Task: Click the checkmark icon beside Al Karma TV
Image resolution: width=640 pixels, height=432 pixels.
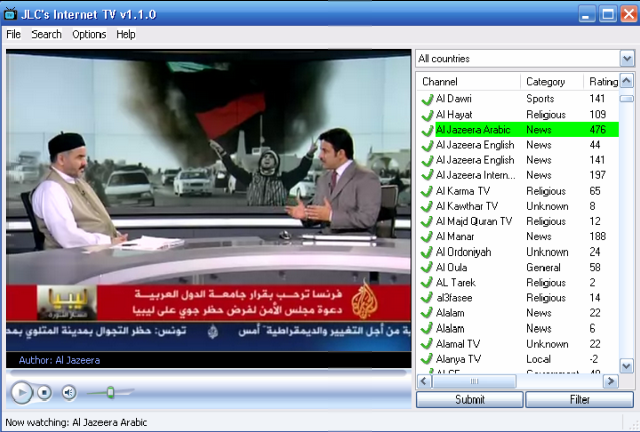Action: (x=427, y=191)
